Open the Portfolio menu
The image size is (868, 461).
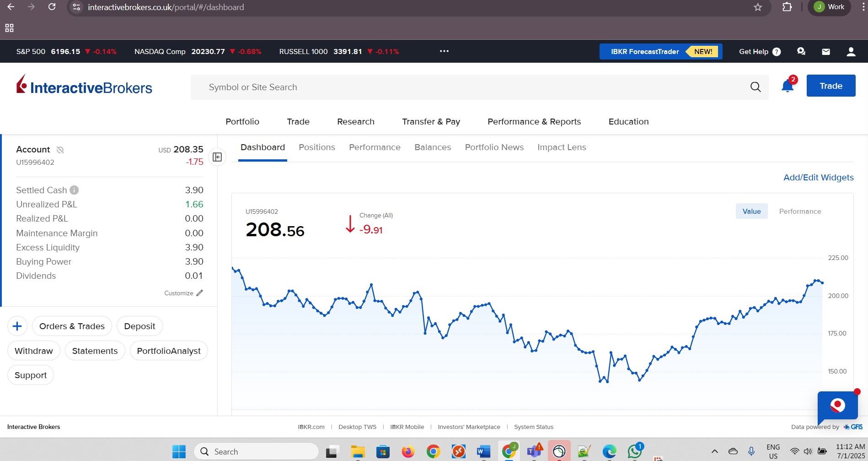point(242,122)
